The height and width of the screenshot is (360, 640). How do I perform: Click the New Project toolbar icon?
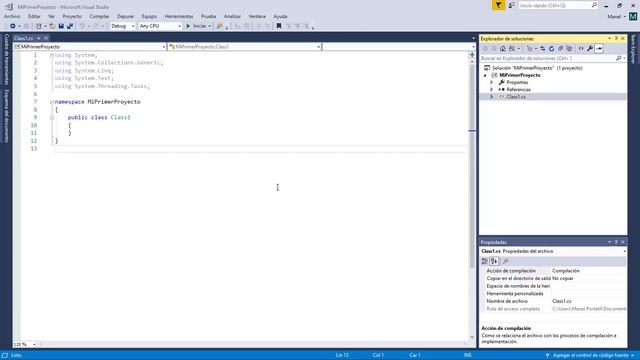39,26
